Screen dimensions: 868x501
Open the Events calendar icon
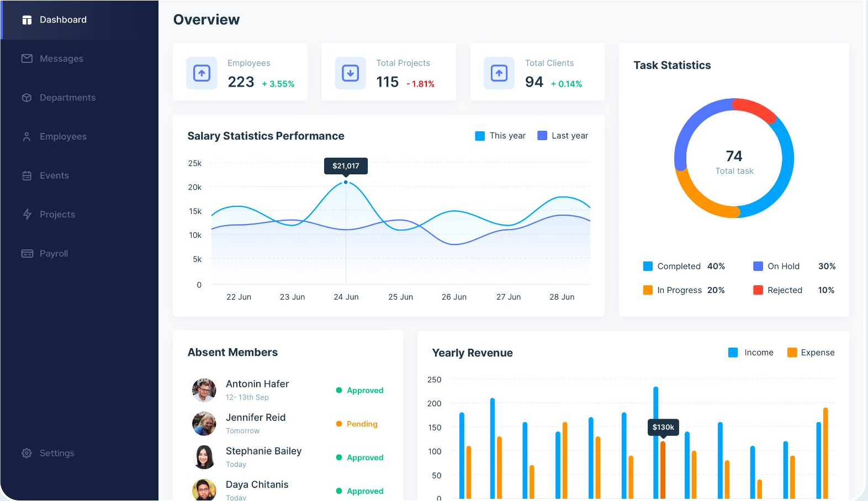27,175
